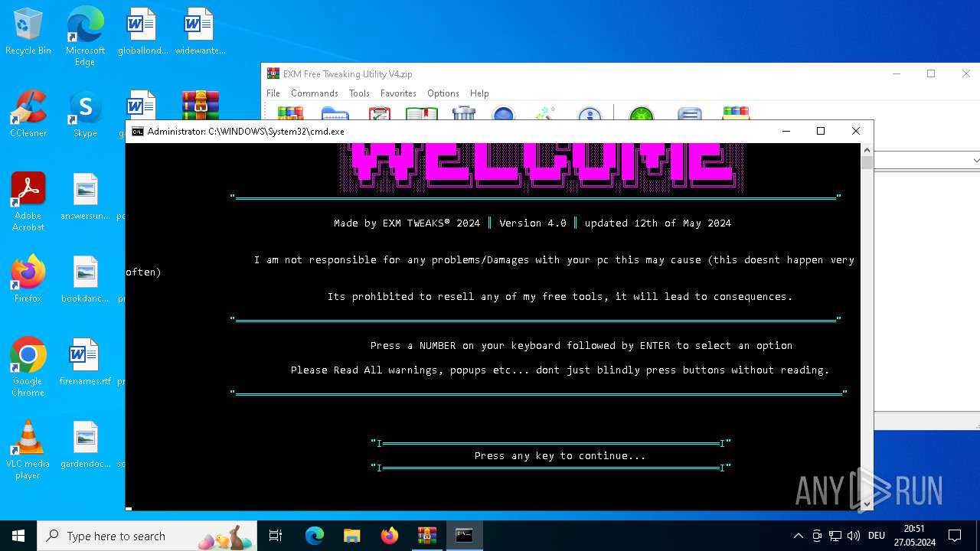The width and height of the screenshot is (980, 551).
Task: Open Firefox from the taskbar
Action: click(x=390, y=536)
